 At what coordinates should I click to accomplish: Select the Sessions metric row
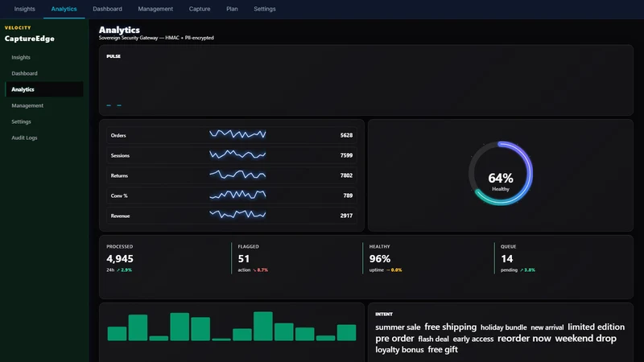pos(232,155)
